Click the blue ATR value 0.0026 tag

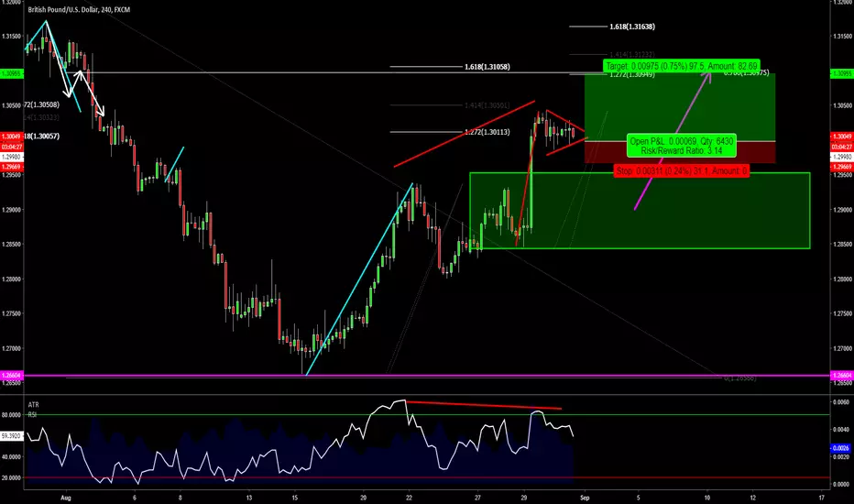tap(841, 448)
